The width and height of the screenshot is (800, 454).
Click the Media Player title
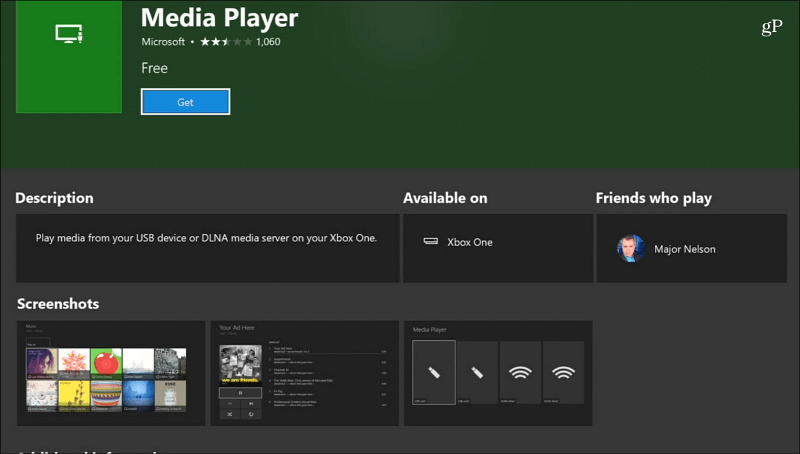pos(219,18)
